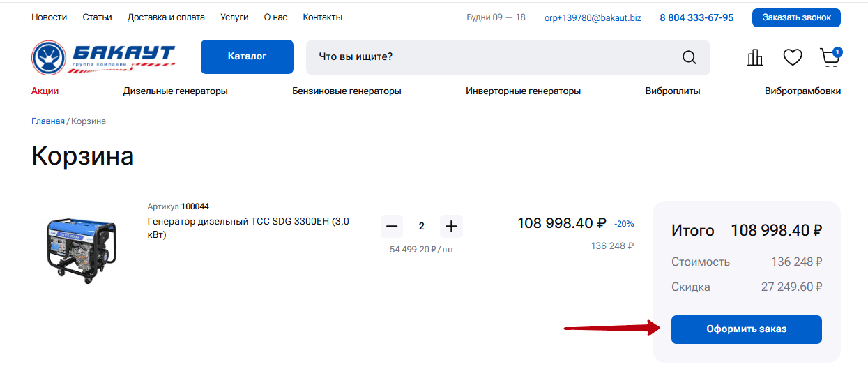Open Инверторные генераторы category

click(523, 91)
